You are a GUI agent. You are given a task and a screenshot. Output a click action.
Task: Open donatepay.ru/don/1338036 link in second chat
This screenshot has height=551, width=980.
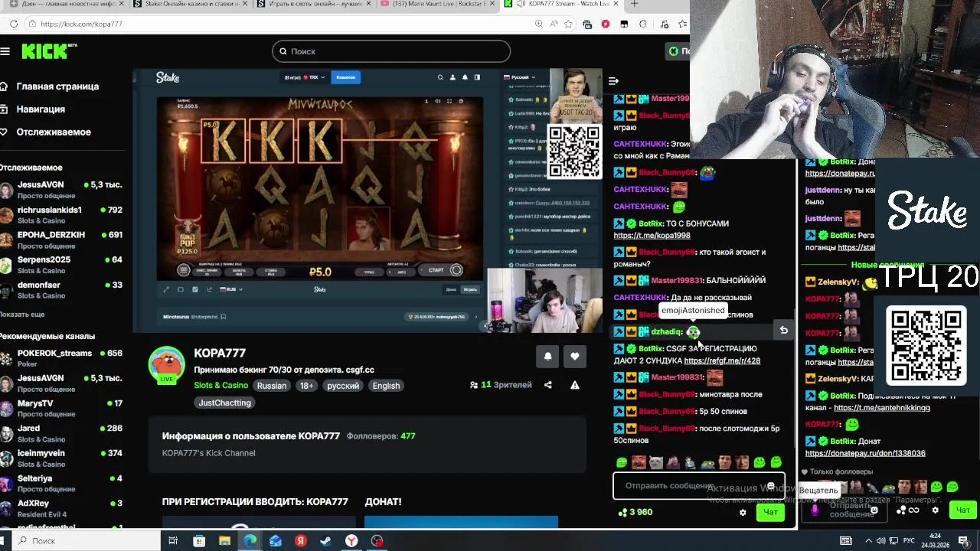point(865,453)
